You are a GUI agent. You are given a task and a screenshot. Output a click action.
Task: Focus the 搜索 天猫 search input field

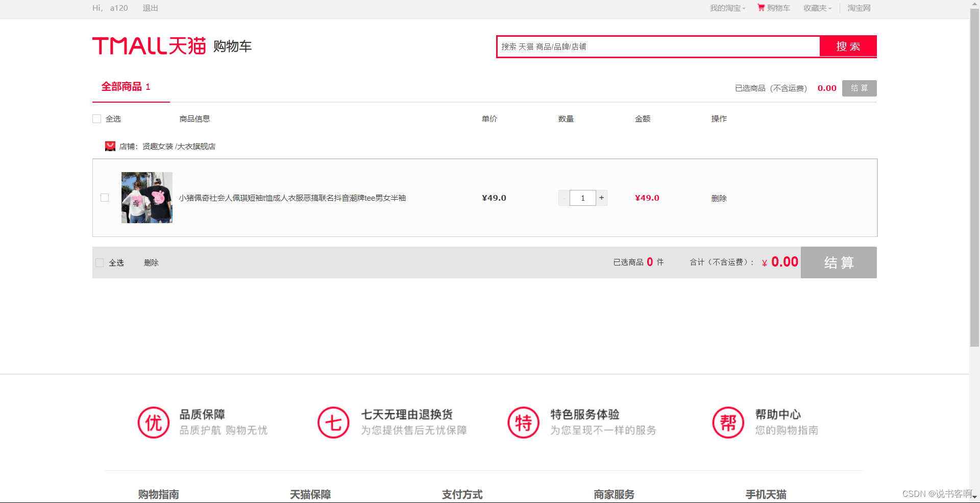coord(658,46)
